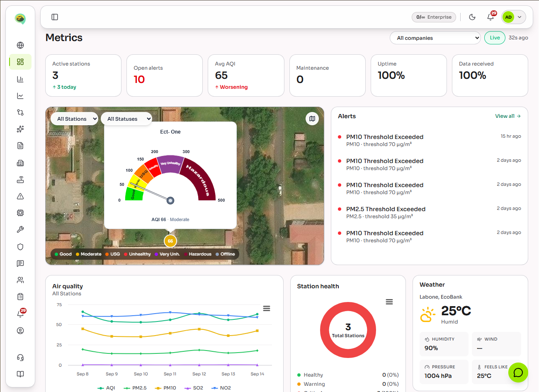Click the PRESSURE 1004 hPa tile
The image size is (539, 392).
click(444, 372)
